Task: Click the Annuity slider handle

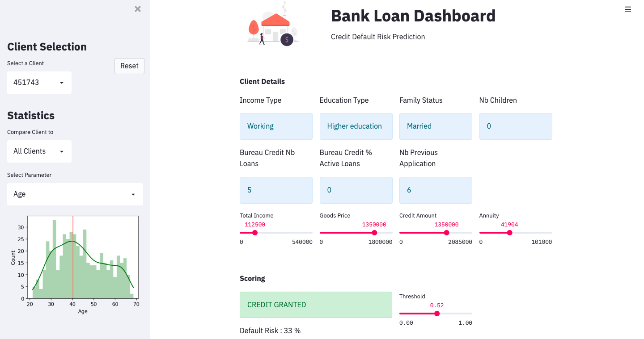Action: pos(509,233)
